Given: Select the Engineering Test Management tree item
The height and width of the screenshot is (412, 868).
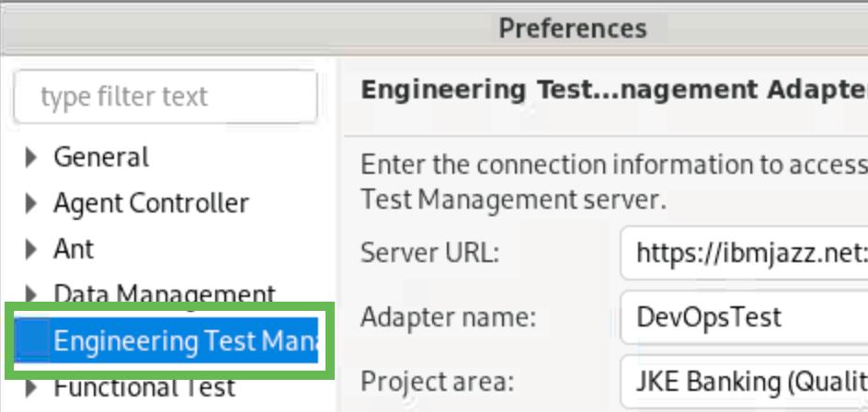Looking at the screenshot, I should (x=184, y=341).
